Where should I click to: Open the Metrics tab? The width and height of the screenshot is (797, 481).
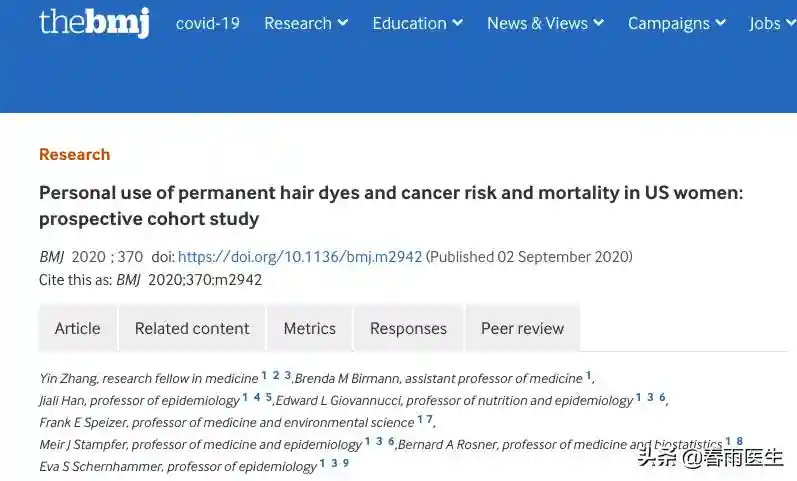(x=309, y=328)
